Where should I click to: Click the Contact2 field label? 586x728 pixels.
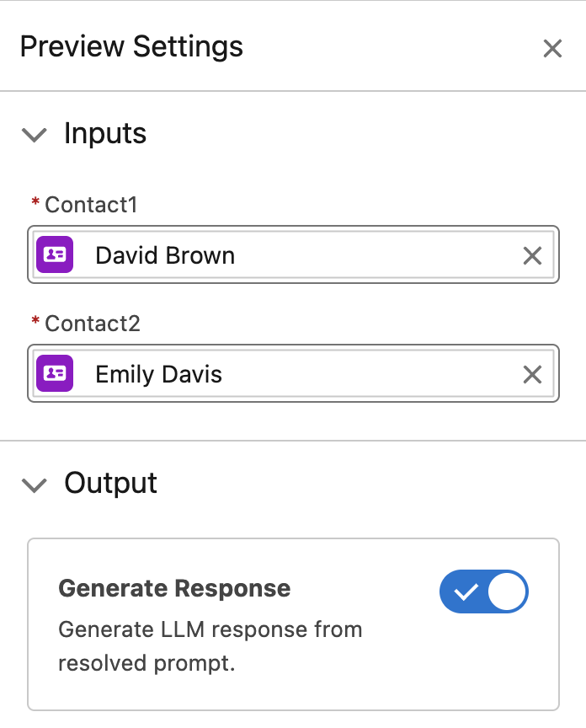click(93, 324)
